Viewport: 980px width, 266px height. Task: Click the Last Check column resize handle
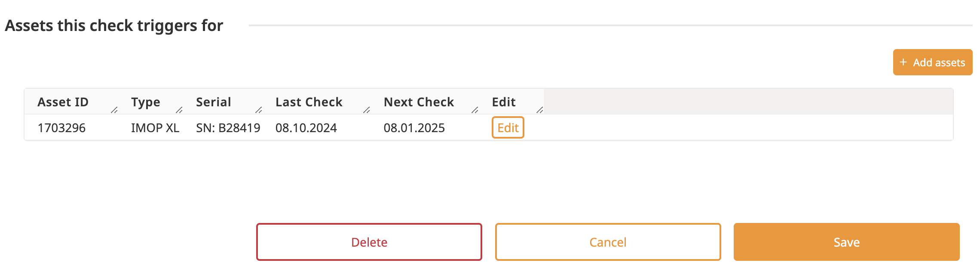point(367,110)
